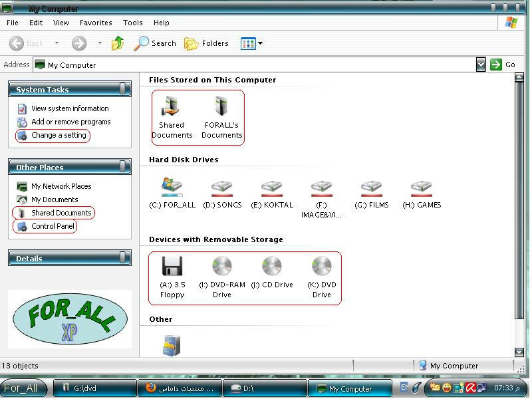Screen dimensions: 532x399
Task: Toggle the Folders pane button
Action: [206, 43]
